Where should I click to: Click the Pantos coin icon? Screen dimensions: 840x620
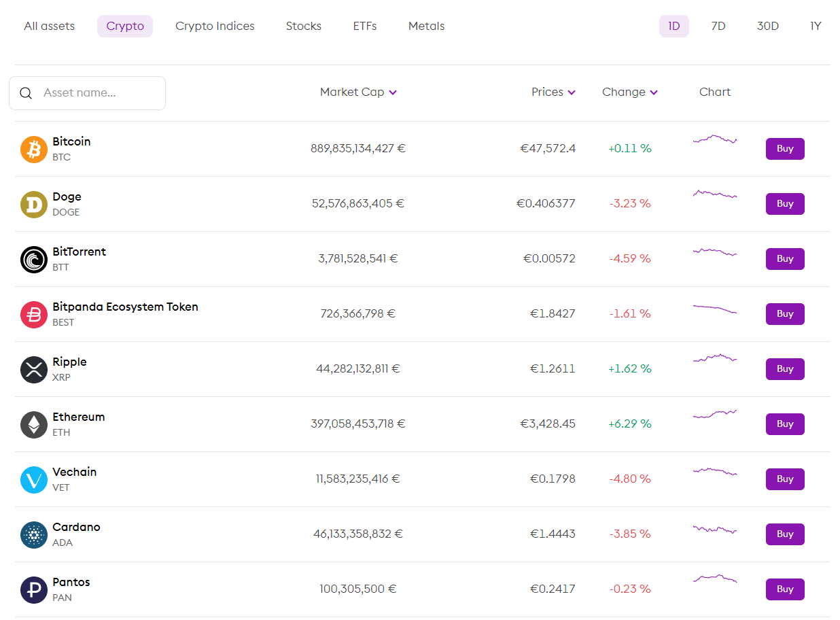pos(33,589)
